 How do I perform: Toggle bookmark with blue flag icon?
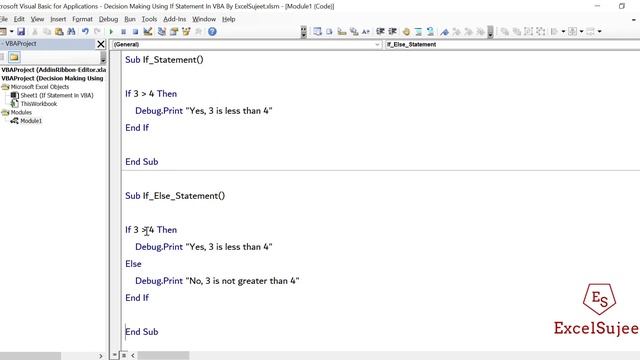coord(444,31)
